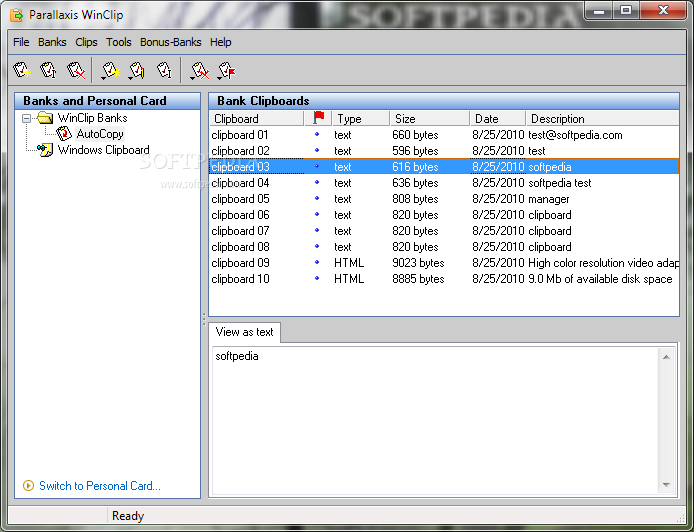Click the Delete Clip icon with red X
The image size is (694, 532).
click(199, 70)
